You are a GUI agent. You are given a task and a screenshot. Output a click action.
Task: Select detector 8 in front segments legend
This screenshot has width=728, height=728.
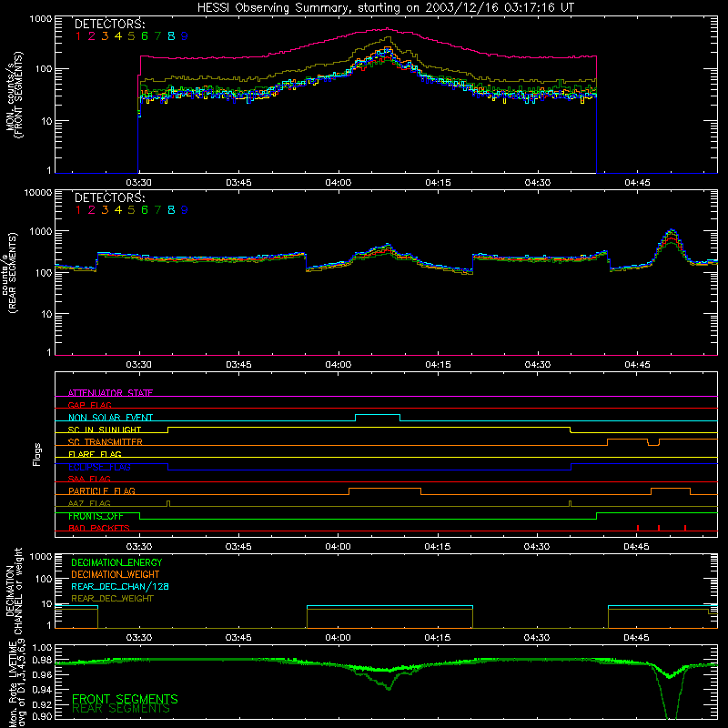tap(171, 36)
